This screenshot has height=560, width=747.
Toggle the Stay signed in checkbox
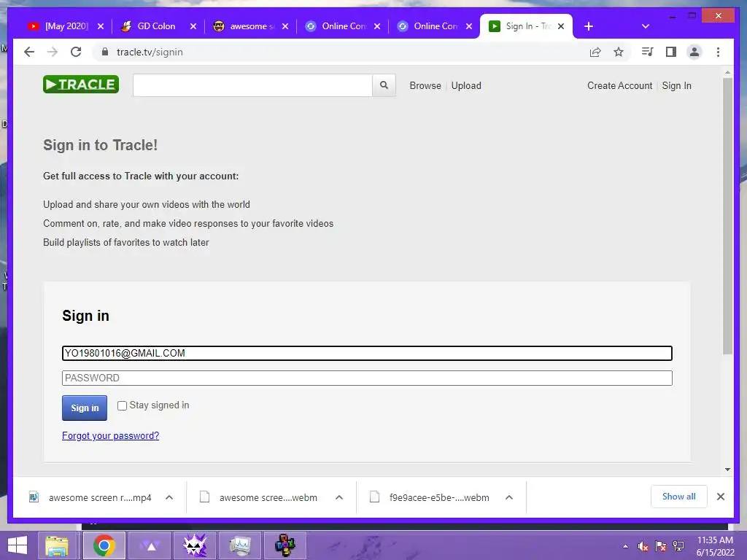pyautogui.click(x=122, y=405)
